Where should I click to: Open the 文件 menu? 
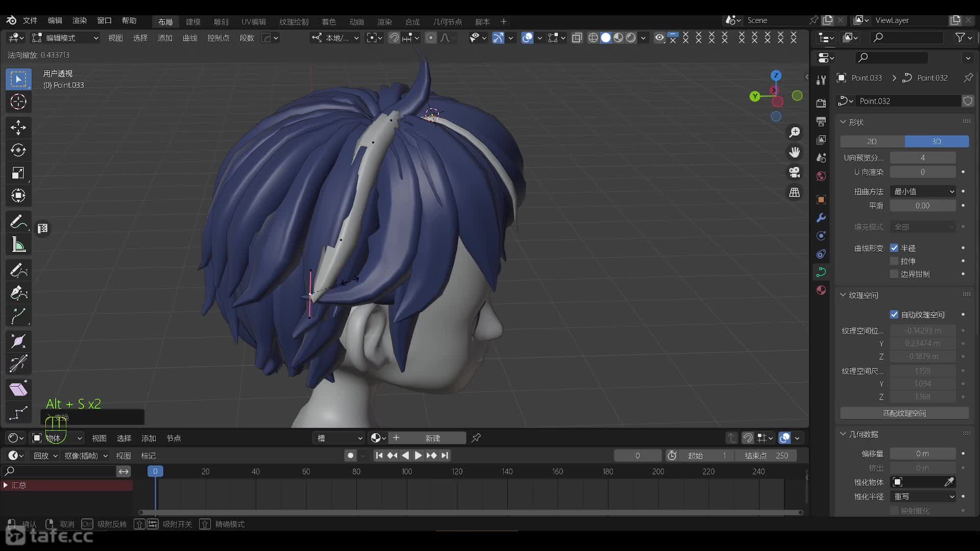(x=30, y=20)
